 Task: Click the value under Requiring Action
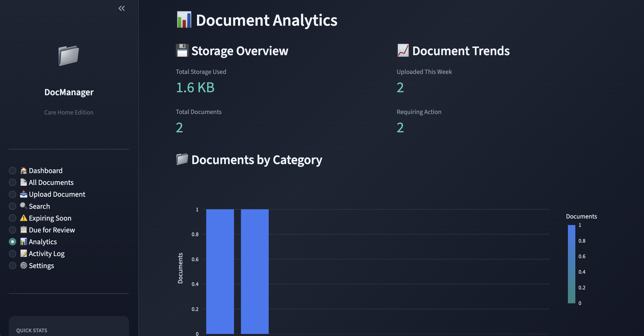click(x=400, y=127)
